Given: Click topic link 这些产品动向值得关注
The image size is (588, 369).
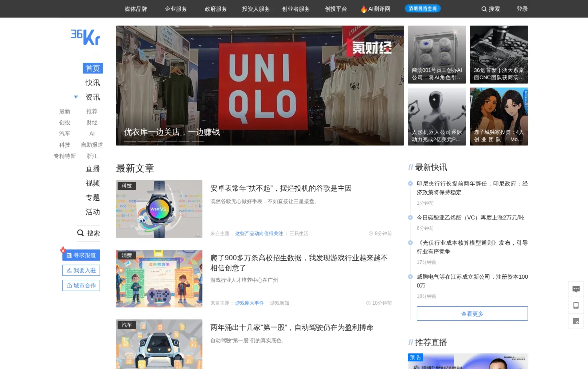Looking at the screenshot, I should [x=259, y=233].
